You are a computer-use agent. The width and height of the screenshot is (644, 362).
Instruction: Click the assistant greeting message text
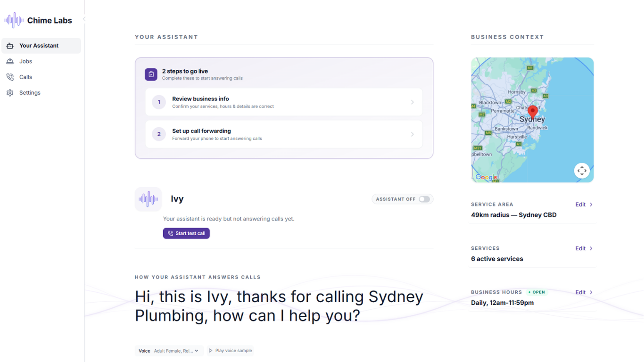point(279,306)
